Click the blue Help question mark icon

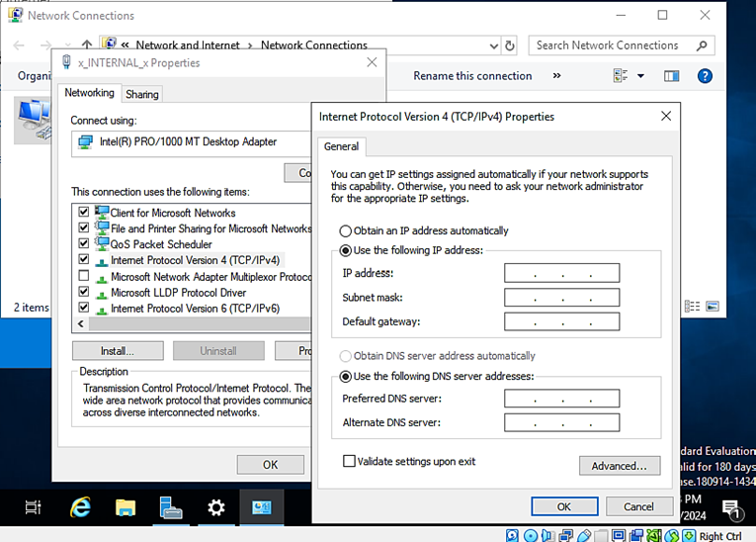(x=705, y=76)
